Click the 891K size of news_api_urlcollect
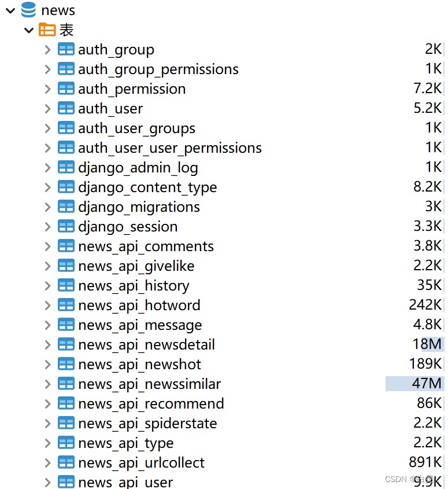This screenshot has width=448, height=489. click(x=425, y=462)
